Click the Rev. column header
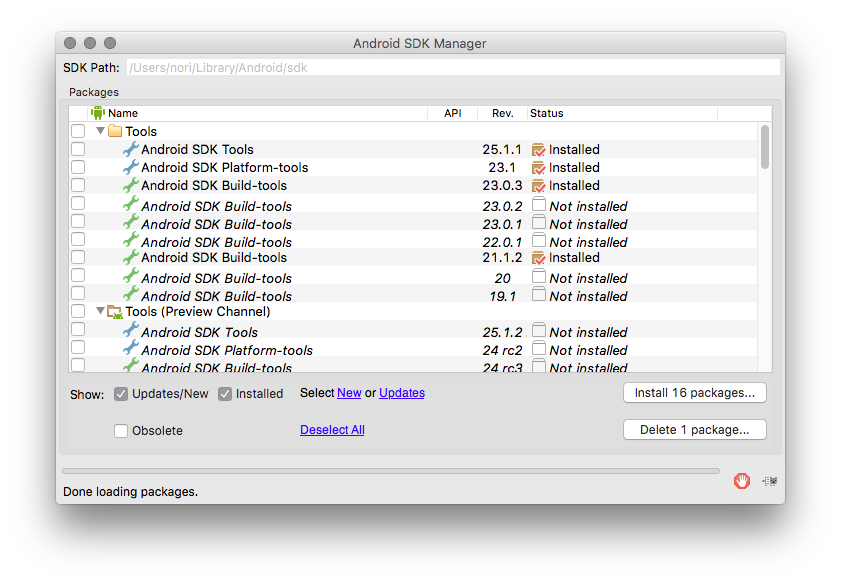This screenshot has width=841, height=584. coord(503,113)
